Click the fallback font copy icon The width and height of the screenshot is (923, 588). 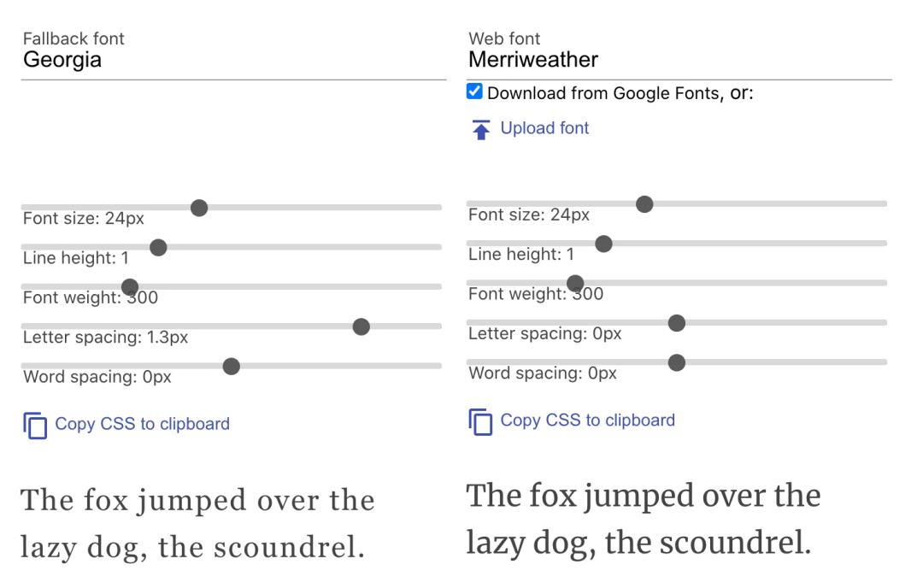click(35, 425)
